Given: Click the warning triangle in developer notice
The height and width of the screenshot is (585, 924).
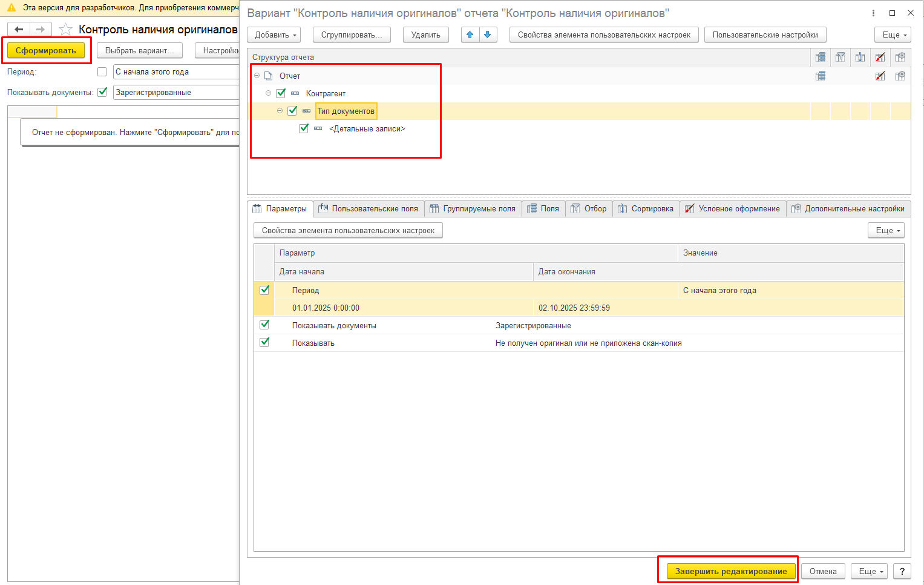Looking at the screenshot, I should coord(11,8).
